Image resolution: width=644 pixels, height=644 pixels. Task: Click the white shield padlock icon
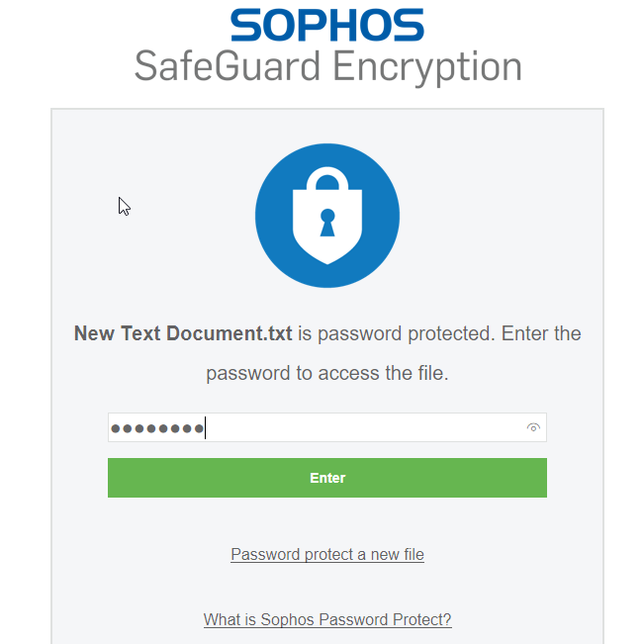tap(326, 216)
